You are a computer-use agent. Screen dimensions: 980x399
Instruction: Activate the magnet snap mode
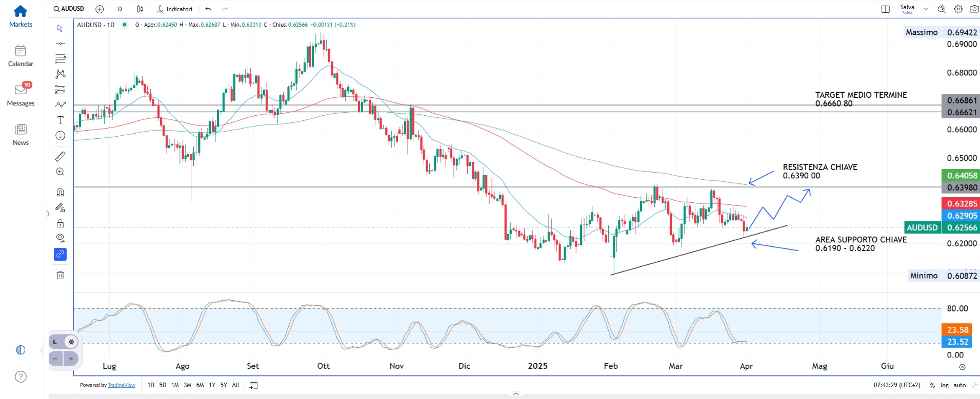click(60, 193)
